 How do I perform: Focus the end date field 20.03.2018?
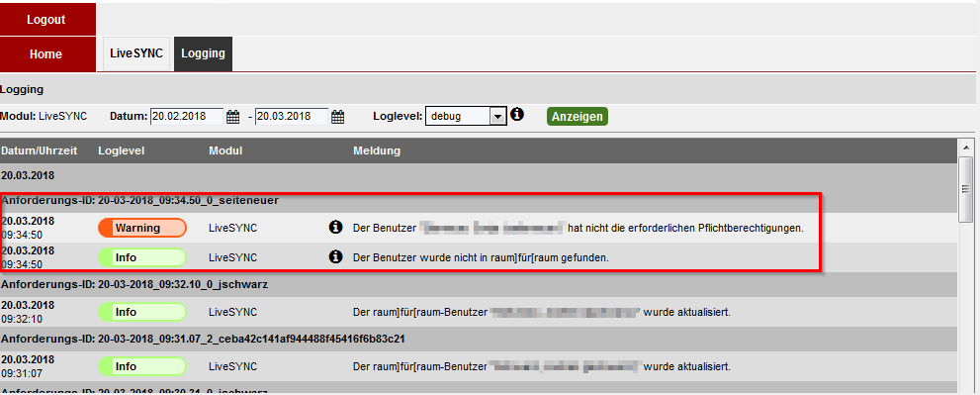click(292, 117)
